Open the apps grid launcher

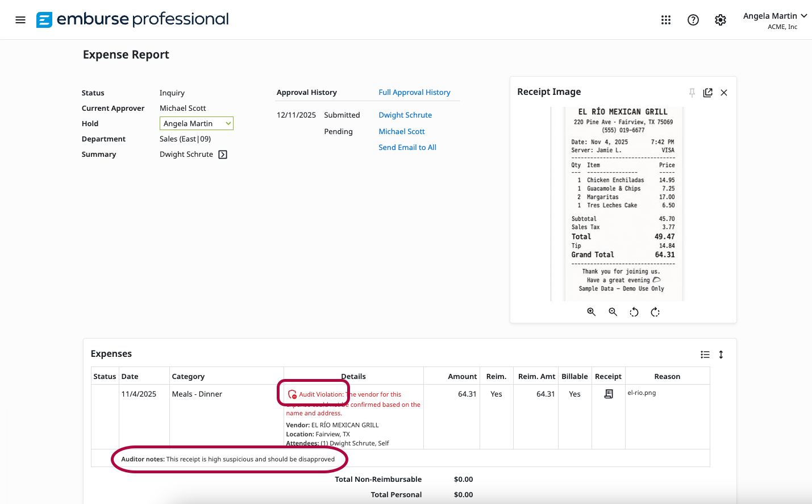pyautogui.click(x=666, y=20)
